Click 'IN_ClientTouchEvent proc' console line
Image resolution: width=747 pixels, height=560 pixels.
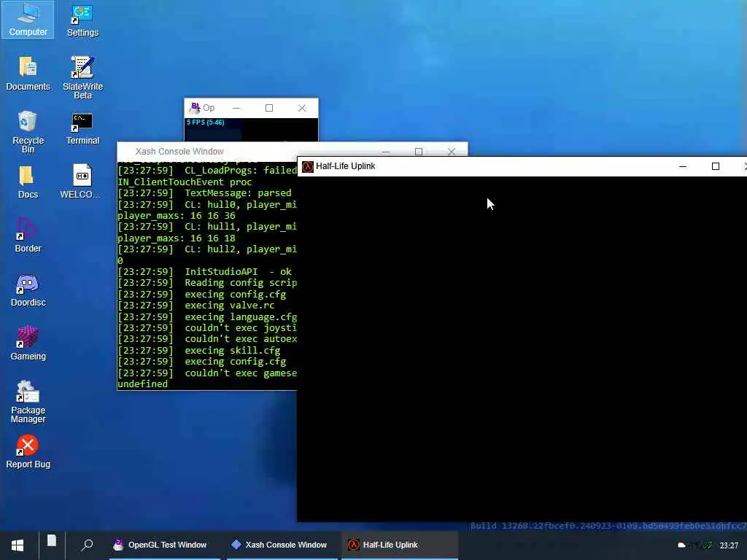click(185, 182)
